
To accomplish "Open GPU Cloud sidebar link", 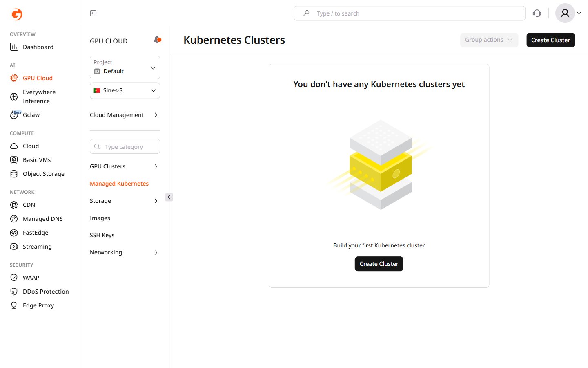I will [x=38, y=78].
